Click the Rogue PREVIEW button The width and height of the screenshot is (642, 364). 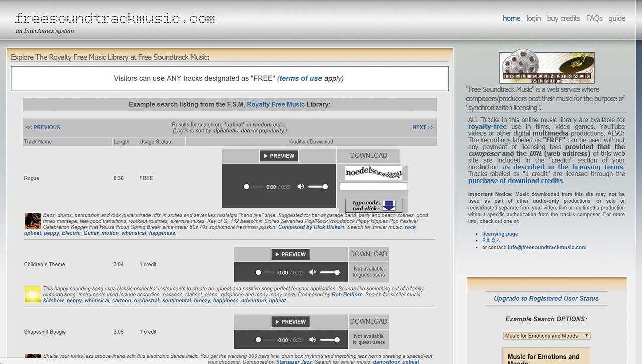tap(279, 156)
